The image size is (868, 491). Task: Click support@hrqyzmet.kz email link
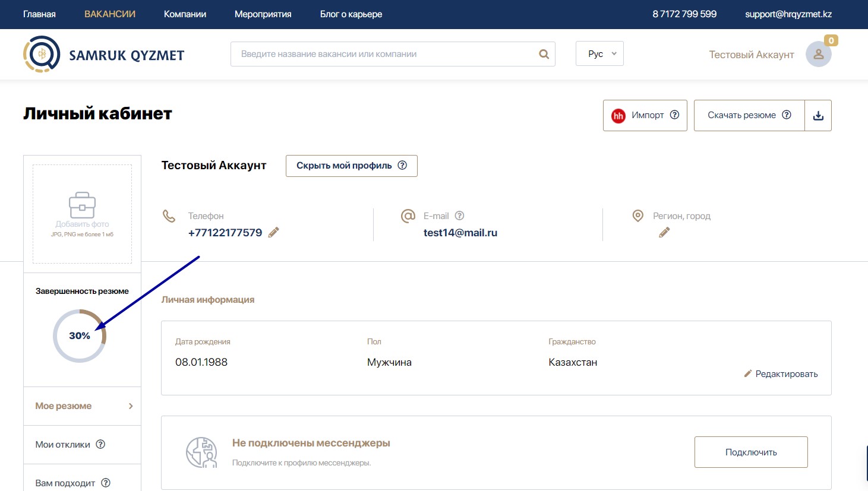point(788,14)
